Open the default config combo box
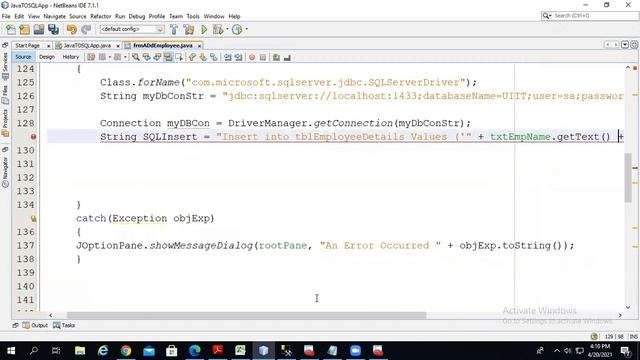 [x=132, y=29]
